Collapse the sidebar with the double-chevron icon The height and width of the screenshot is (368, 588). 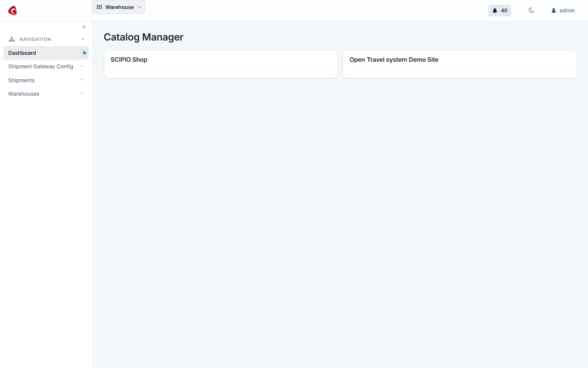click(84, 27)
